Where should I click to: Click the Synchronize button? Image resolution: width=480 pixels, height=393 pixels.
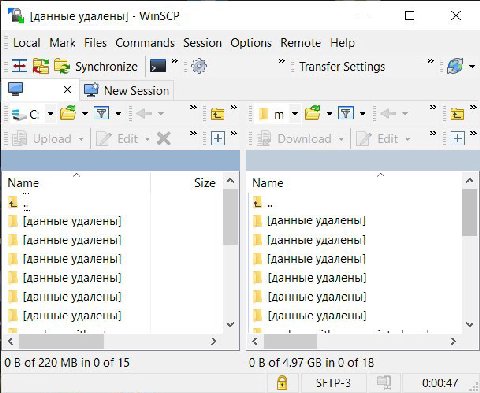coord(95,66)
